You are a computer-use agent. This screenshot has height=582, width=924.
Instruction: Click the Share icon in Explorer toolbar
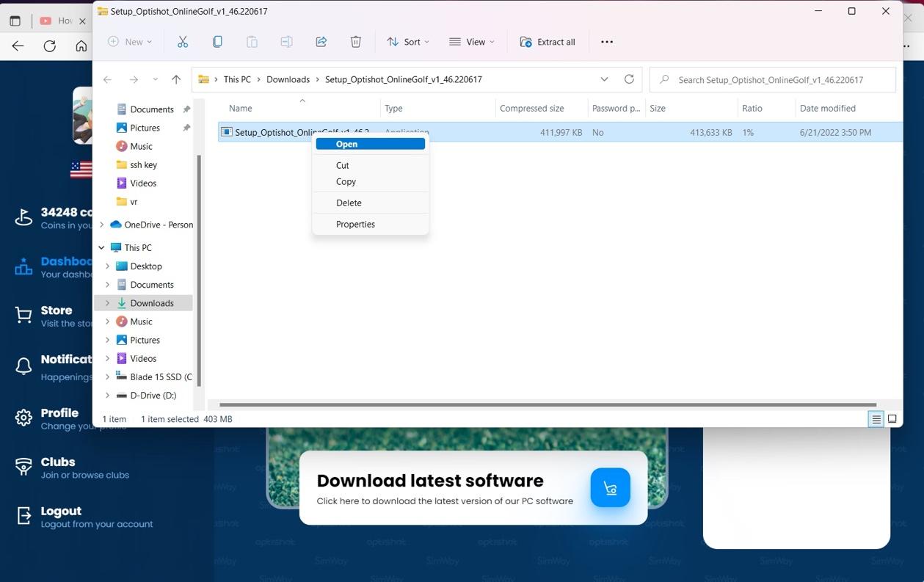[321, 42]
